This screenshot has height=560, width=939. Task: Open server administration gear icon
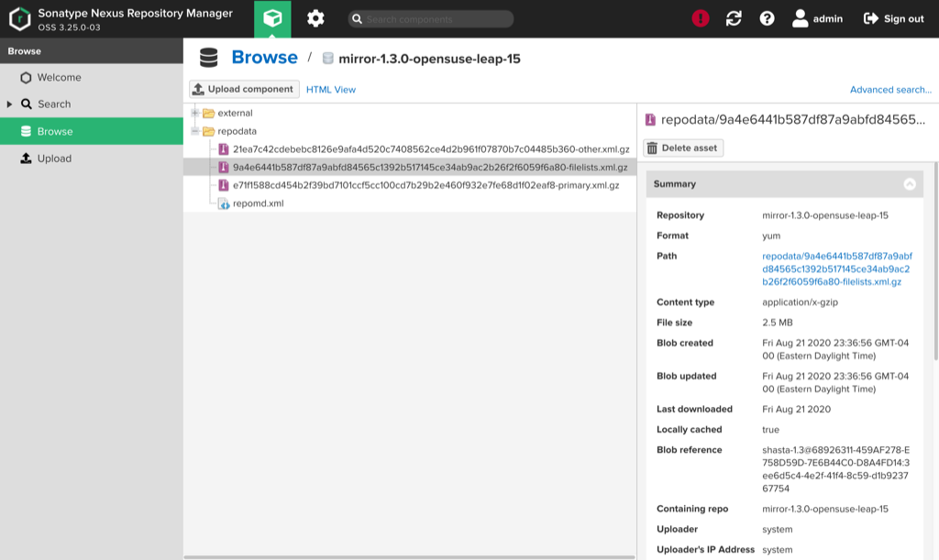coord(315,18)
